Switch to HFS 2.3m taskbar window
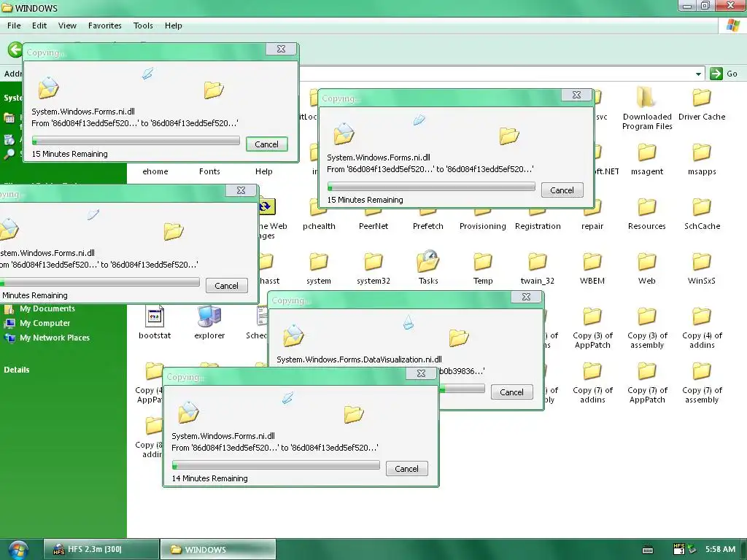 point(101,549)
